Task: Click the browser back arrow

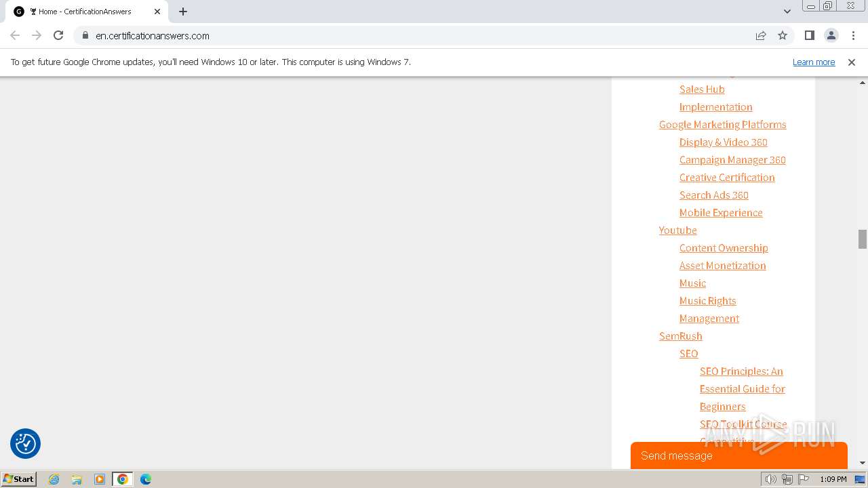Action: click(15, 35)
